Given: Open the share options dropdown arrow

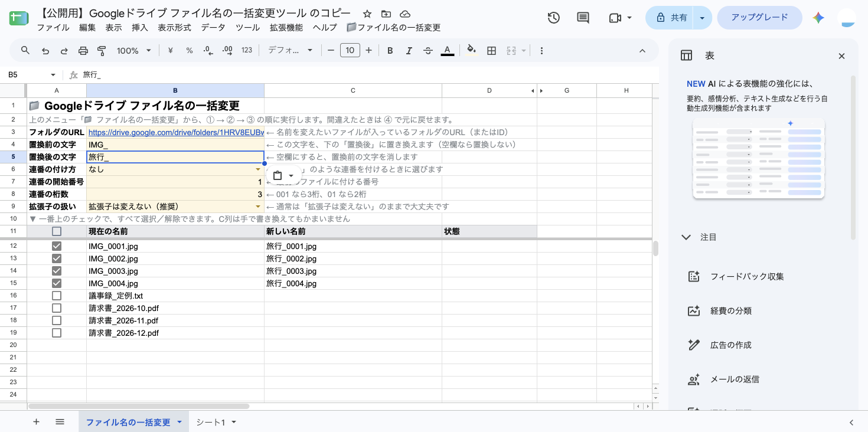Looking at the screenshot, I should (702, 18).
